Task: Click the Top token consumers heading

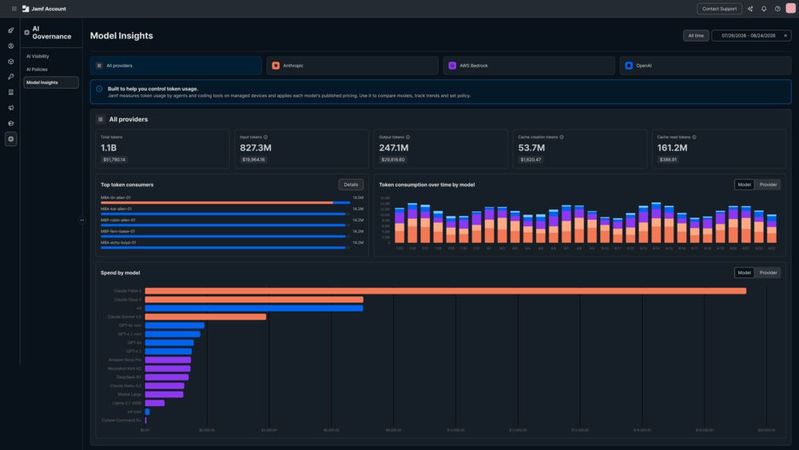Action: [x=127, y=184]
